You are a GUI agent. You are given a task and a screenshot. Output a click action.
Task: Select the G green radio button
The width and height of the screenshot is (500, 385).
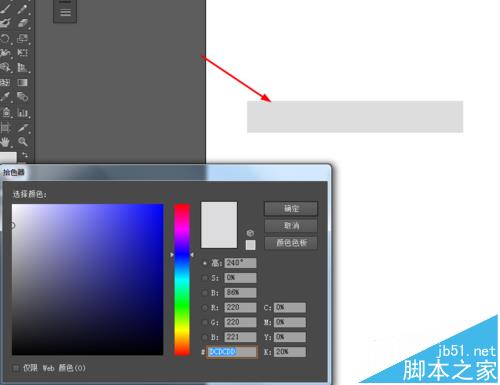tap(205, 322)
